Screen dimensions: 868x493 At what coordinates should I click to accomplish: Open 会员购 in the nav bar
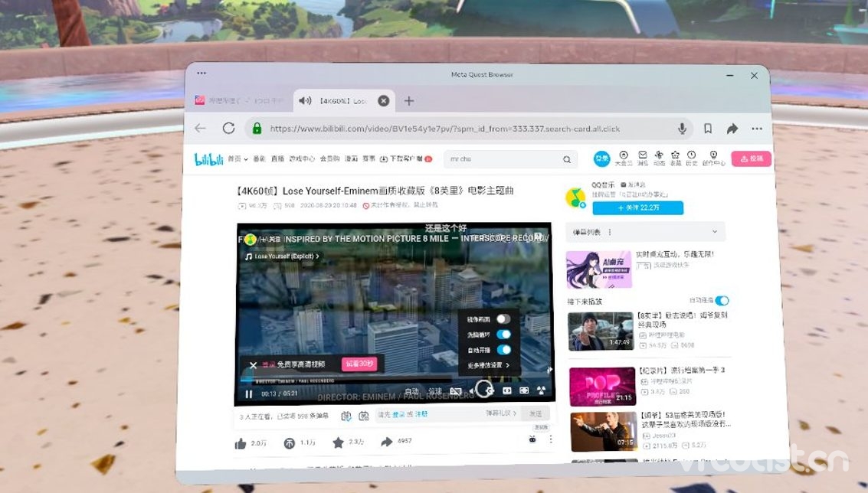click(x=329, y=158)
